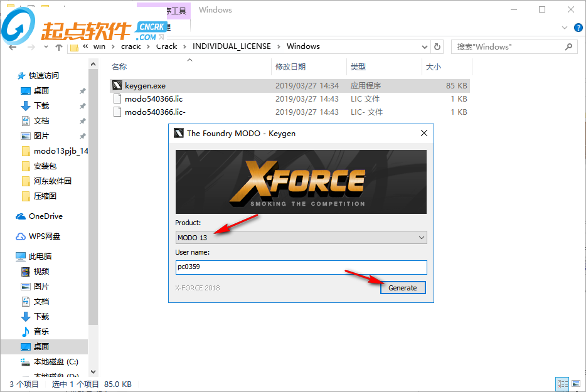Open pinned 桌面 under quick access
The width and height of the screenshot is (586, 392).
(x=41, y=90)
